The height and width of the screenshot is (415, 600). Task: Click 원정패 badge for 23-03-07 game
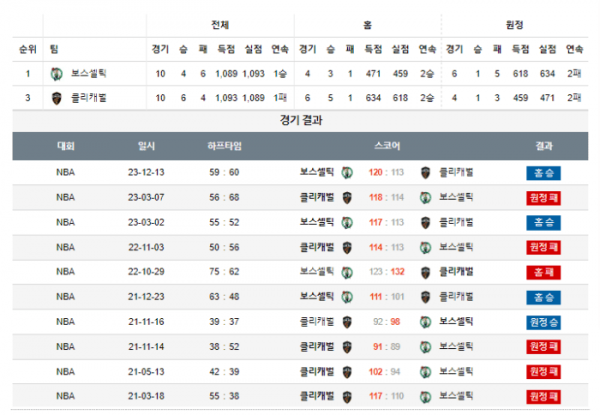click(x=543, y=198)
